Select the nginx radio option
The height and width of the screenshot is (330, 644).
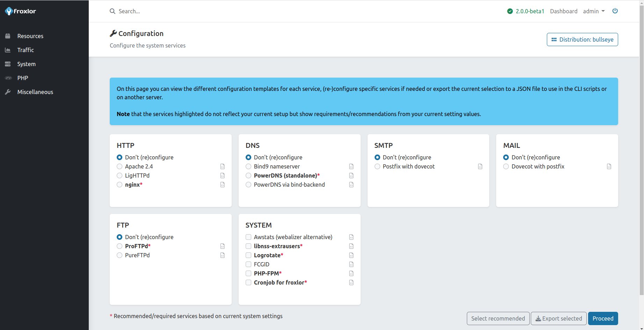pyautogui.click(x=120, y=185)
